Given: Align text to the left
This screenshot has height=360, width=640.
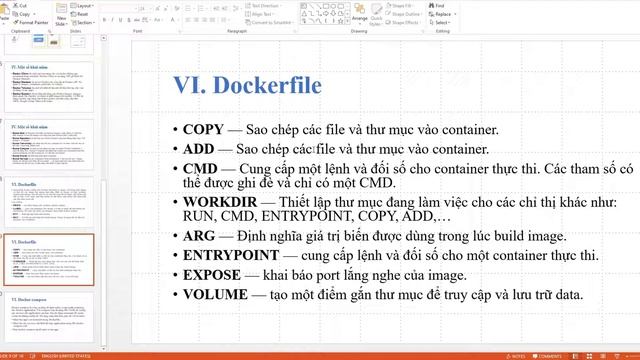Looking at the screenshot, I should coord(188,20).
